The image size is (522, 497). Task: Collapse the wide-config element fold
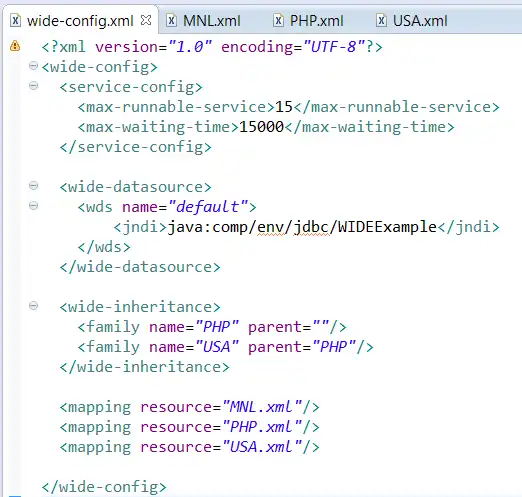pyautogui.click(x=33, y=65)
